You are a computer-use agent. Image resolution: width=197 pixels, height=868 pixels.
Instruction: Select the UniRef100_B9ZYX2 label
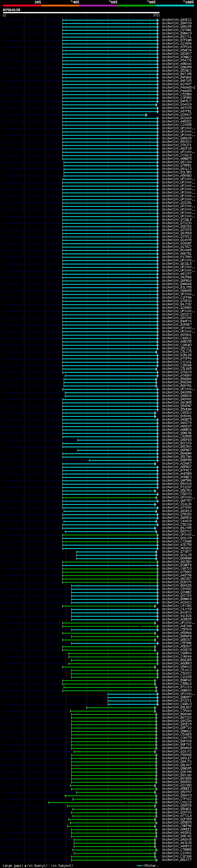177,532
